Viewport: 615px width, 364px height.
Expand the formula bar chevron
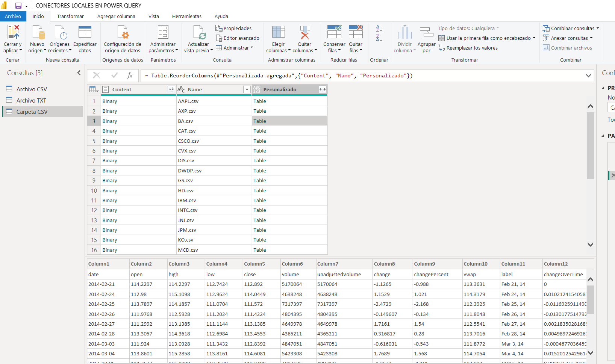point(588,76)
